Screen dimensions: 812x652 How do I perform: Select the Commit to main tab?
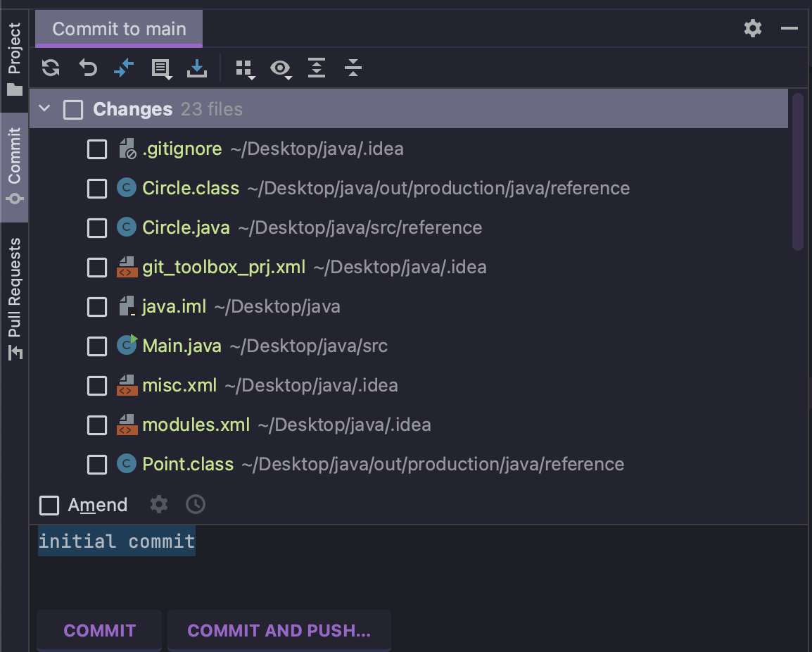tap(119, 29)
